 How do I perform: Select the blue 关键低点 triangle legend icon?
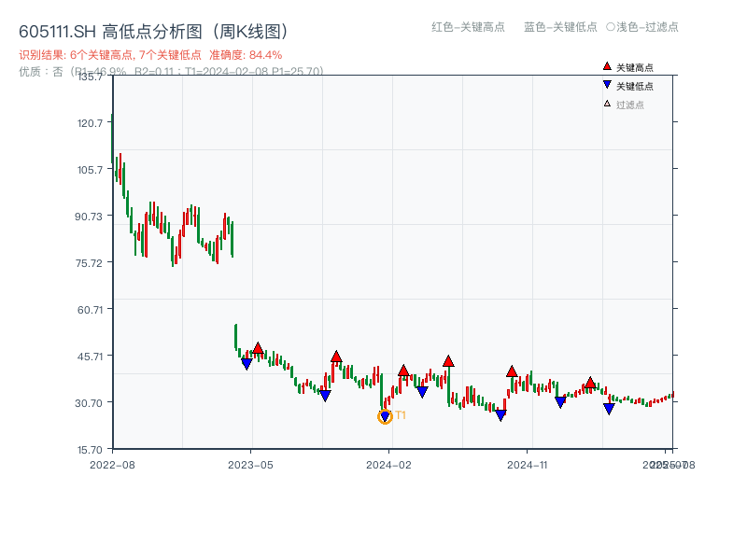click(607, 83)
